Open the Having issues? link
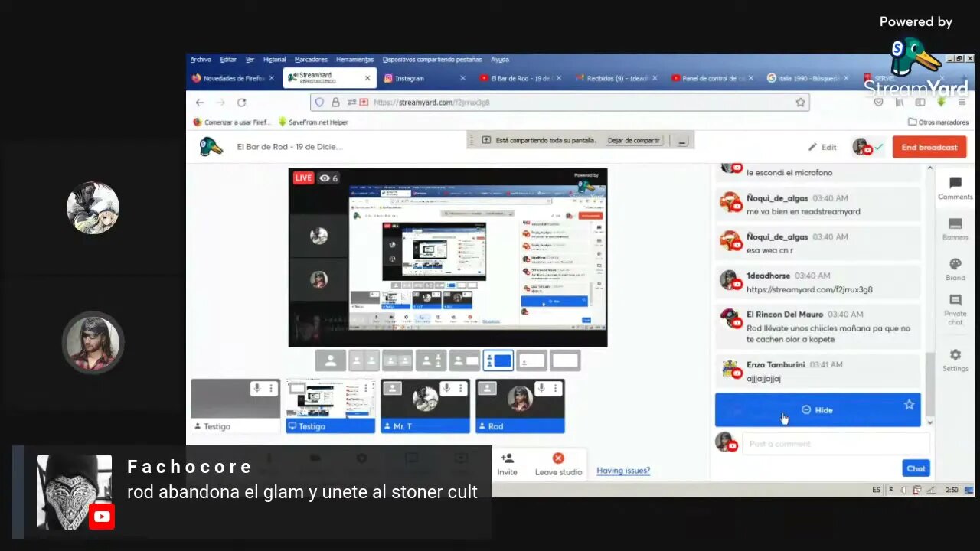This screenshot has height=551, width=980. (623, 471)
